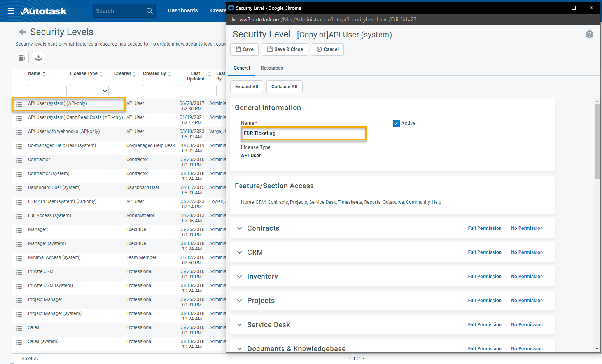This screenshot has height=364, width=602.
Task: Click the Created By filter field
Action: click(163, 91)
